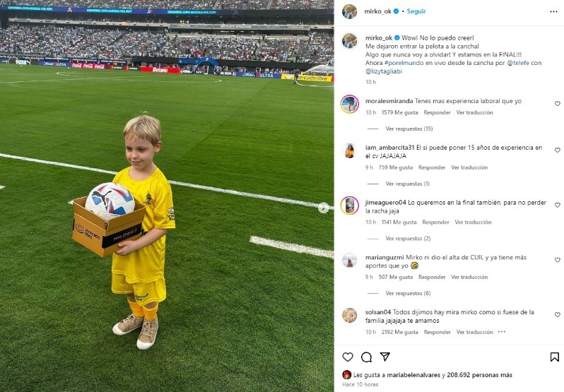Click mirko_ok profile picture in header

[x=349, y=11]
